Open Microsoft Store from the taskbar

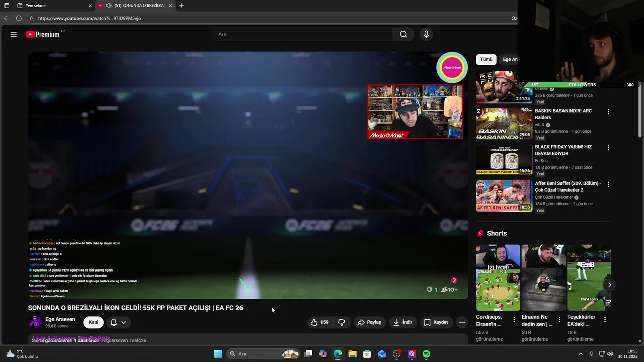click(x=367, y=354)
